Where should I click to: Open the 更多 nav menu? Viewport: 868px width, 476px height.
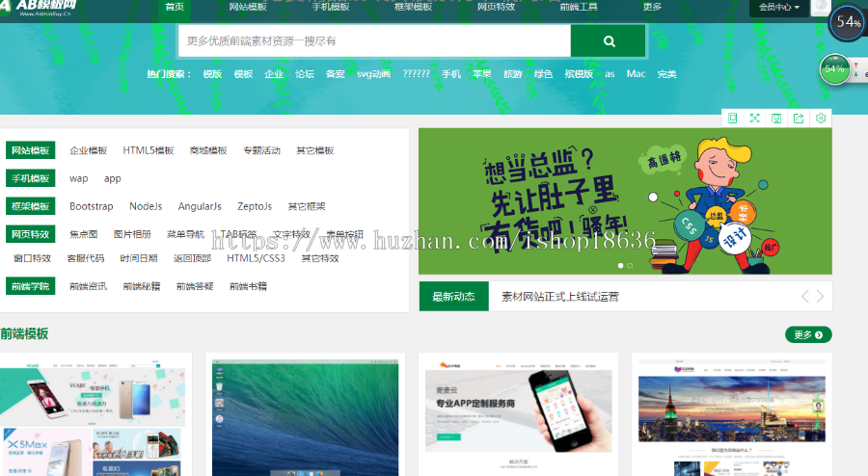pyautogui.click(x=652, y=7)
